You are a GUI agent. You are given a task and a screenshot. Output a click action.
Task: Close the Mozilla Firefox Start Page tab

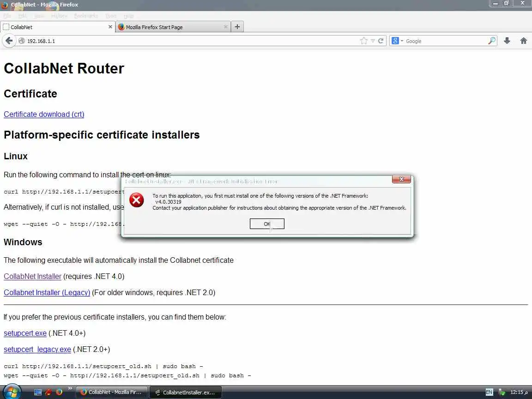(226, 27)
